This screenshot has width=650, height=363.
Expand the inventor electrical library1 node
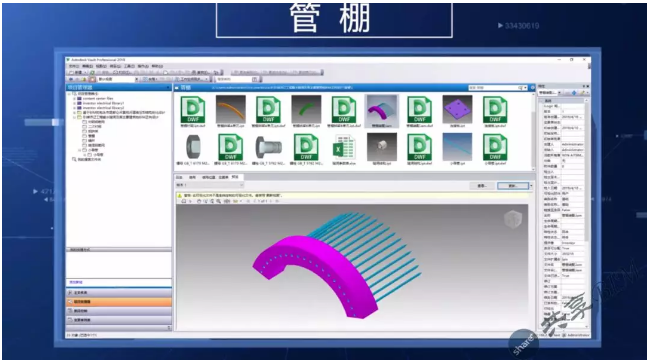[x=75, y=103]
